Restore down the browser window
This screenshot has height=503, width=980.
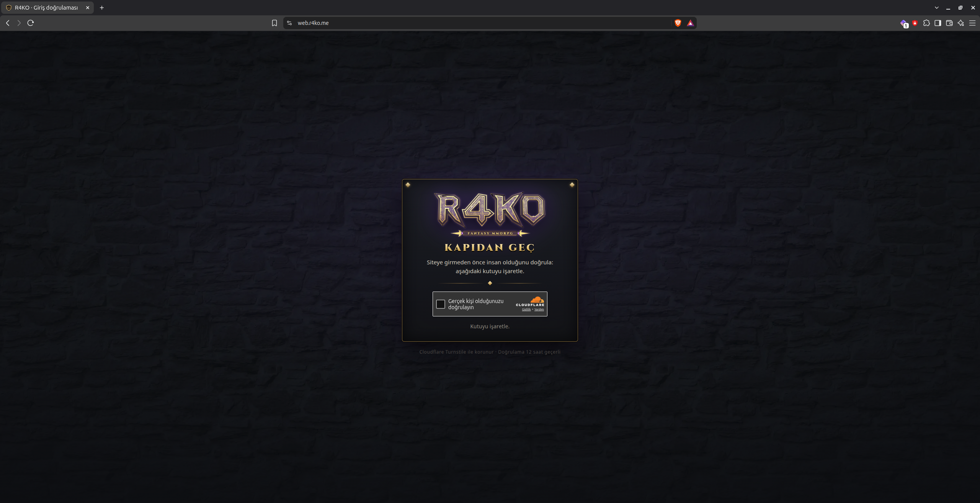[960, 8]
